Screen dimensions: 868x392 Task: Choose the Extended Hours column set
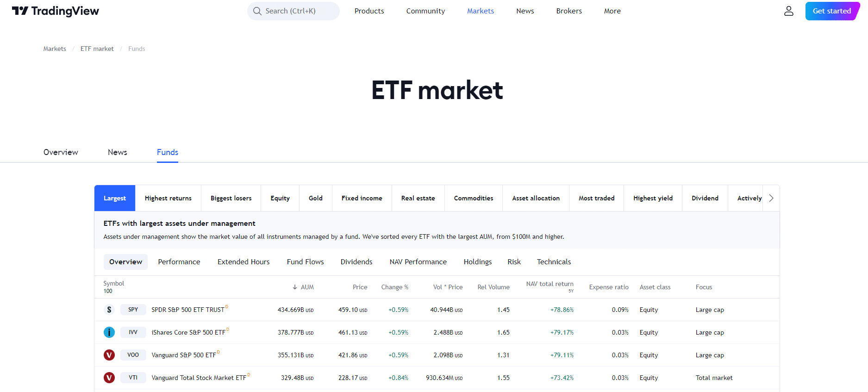[244, 262]
